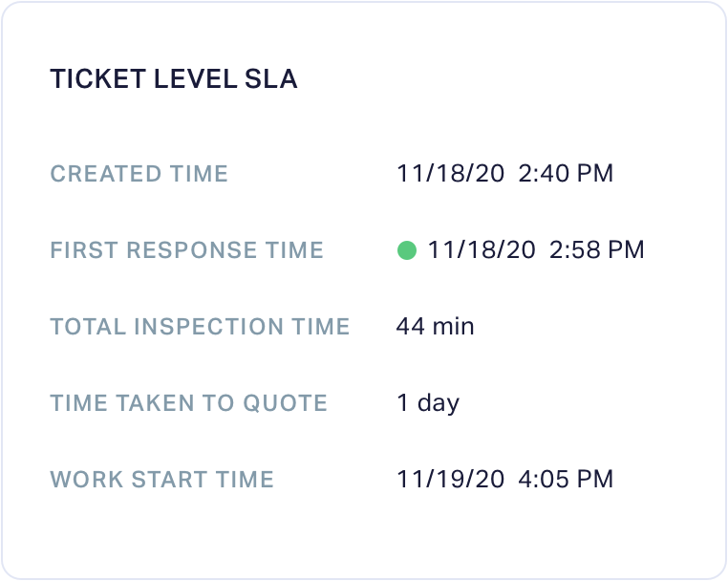Select work start date 11/19/20

(450, 479)
